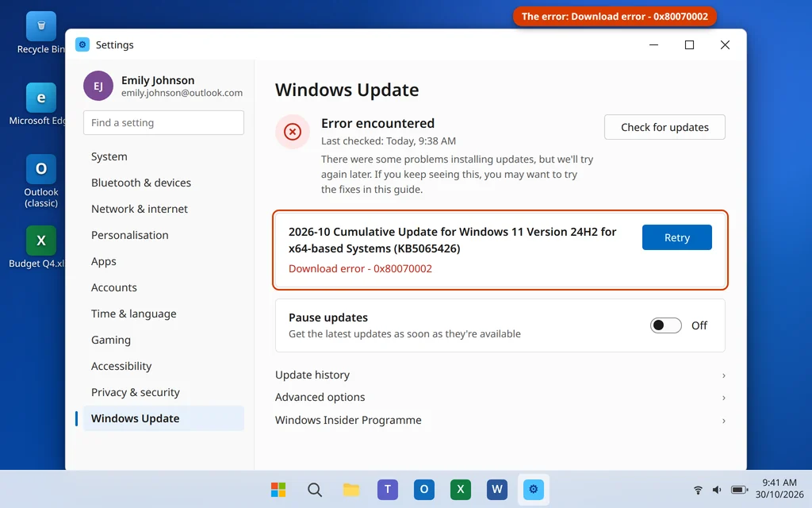Click the battery tray icon
The height and width of the screenshot is (508, 812).
(740, 490)
